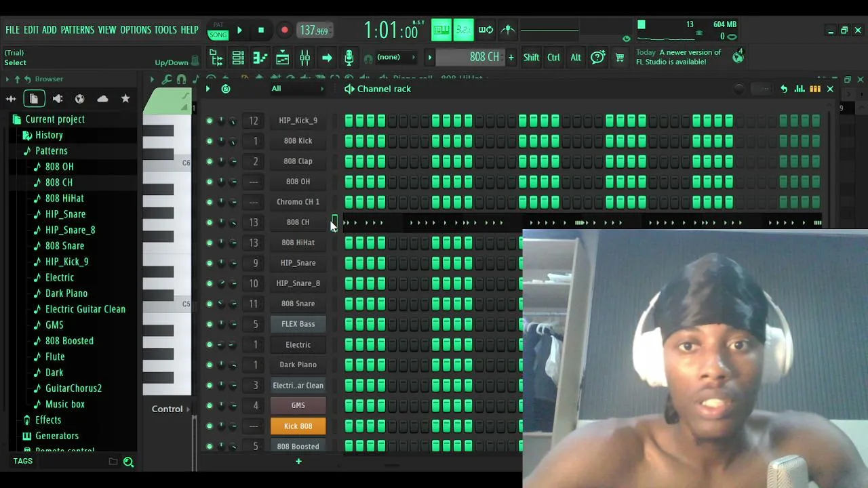Mute the Kick 808 channel
868x488 pixels.
point(210,426)
